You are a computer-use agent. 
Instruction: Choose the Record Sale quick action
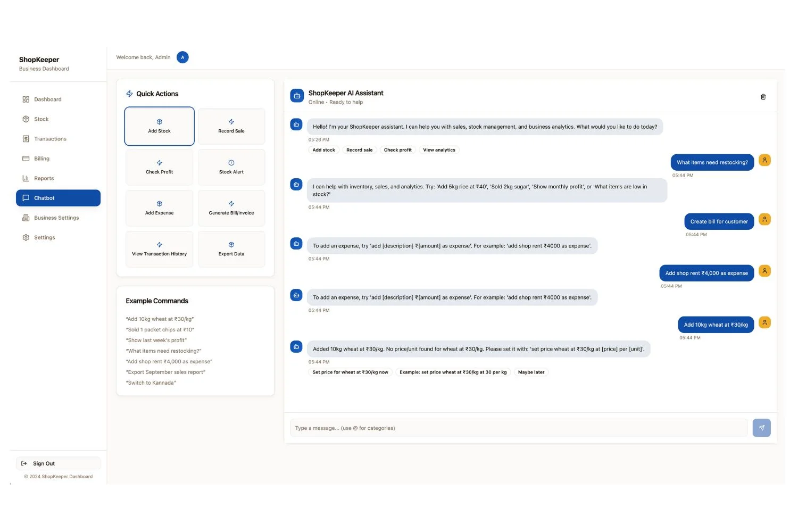[x=231, y=126]
